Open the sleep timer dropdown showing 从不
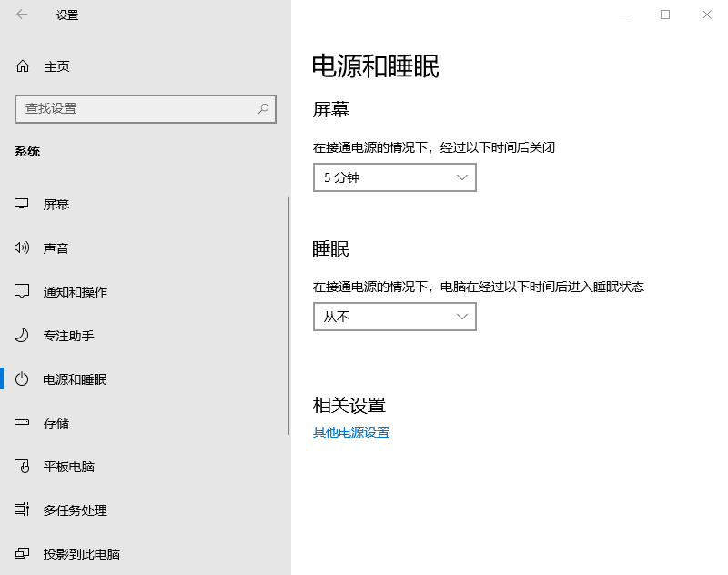Viewport: 728px width, 575px height. pyautogui.click(x=394, y=316)
